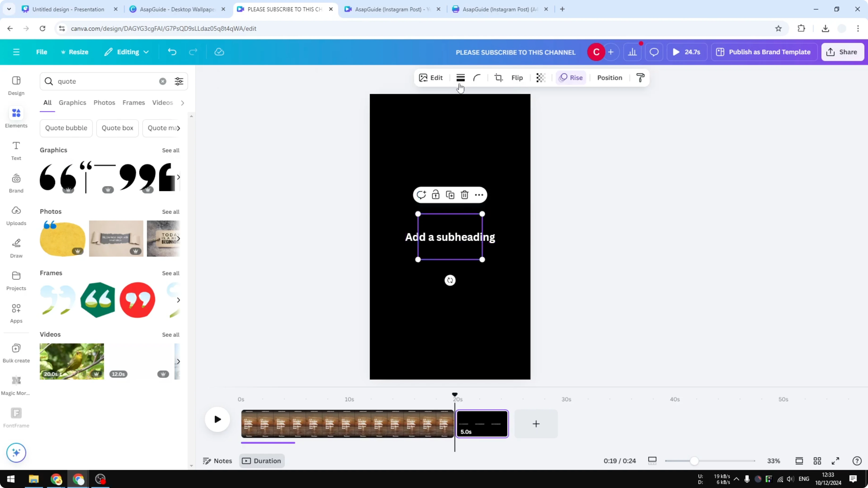Select the Quote bubble suggestion

pos(66,128)
